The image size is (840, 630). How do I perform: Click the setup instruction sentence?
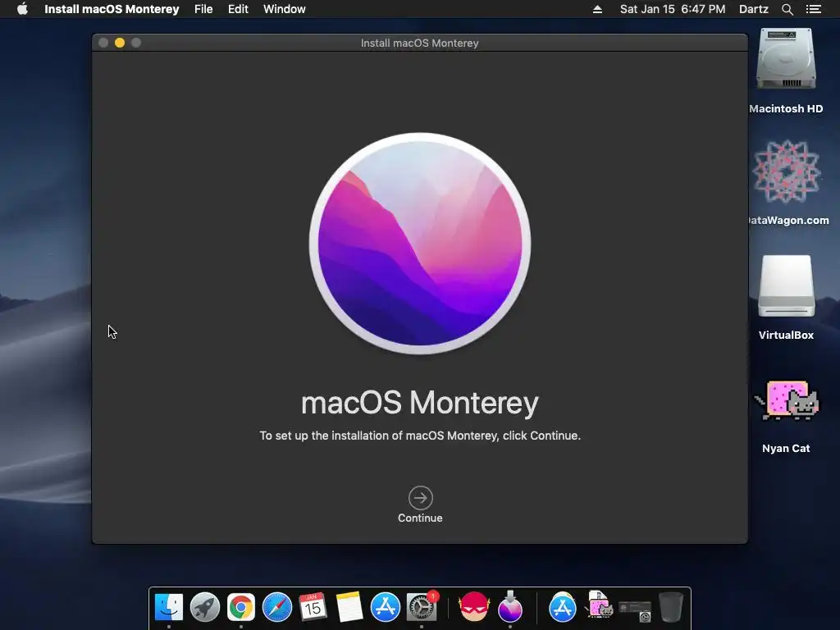pyautogui.click(x=420, y=436)
